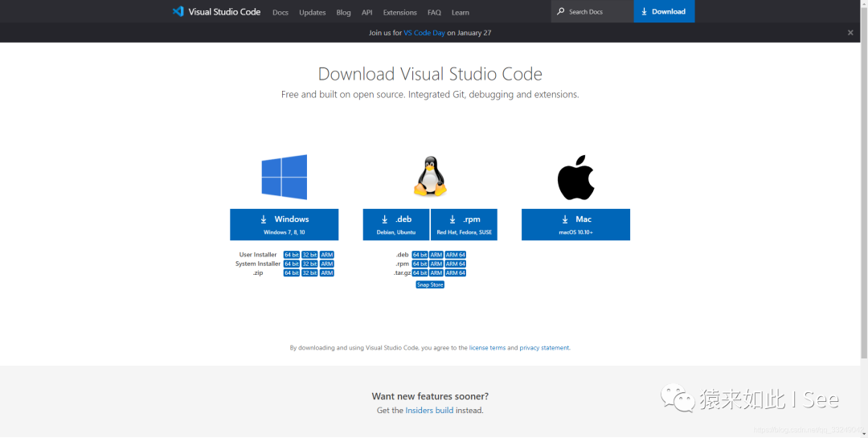Screen dimensions: 868x438
Task: Select Linux .rpm ARM
Action: click(436, 264)
